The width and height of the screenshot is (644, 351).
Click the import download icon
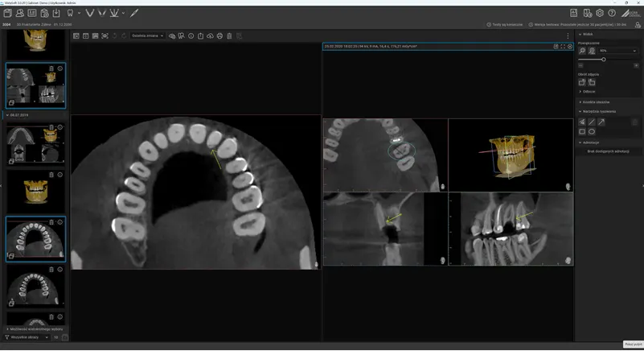pos(56,13)
